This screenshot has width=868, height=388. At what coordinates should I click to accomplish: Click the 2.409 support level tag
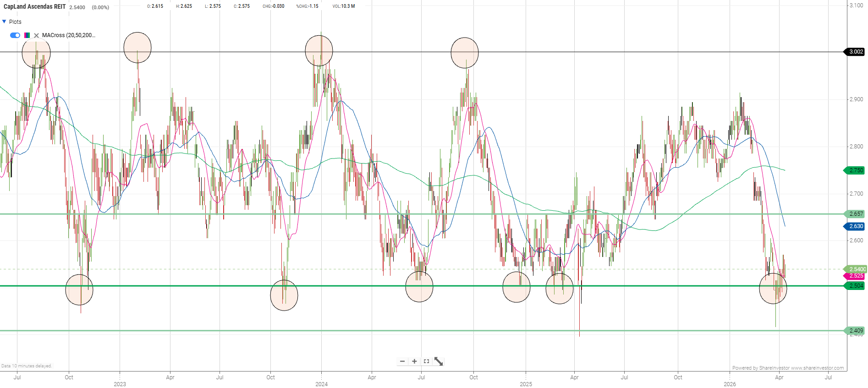click(855, 330)
